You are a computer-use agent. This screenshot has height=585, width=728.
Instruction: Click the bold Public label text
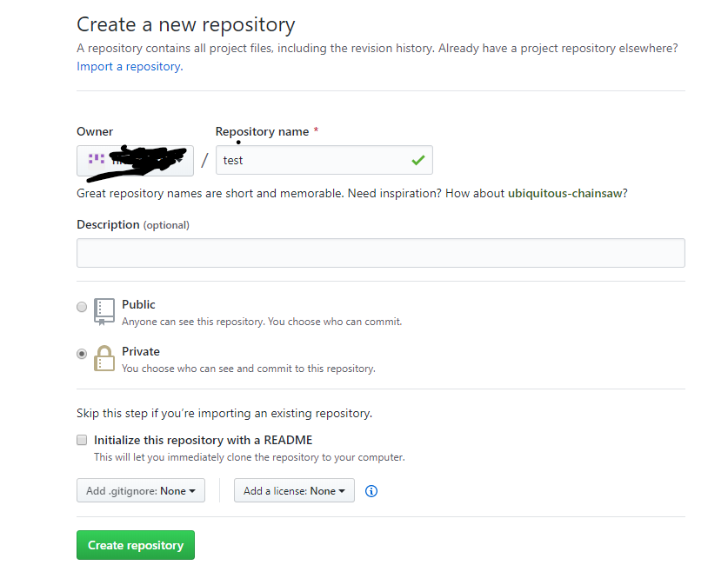pos(138,304)
